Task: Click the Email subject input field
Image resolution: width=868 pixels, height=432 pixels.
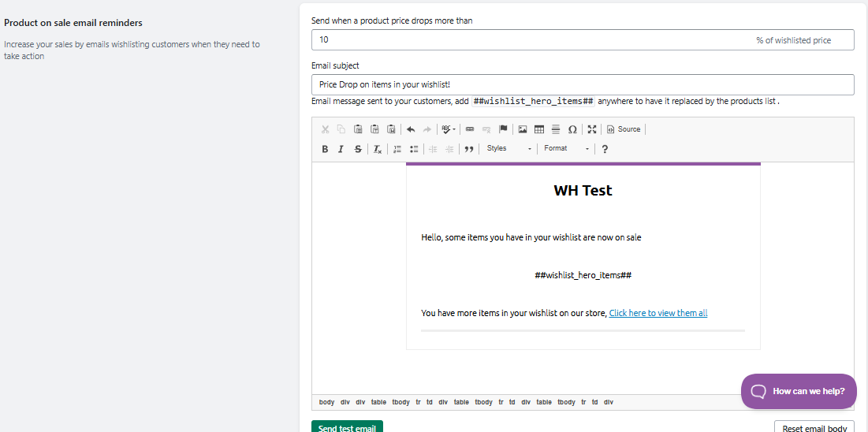Action: click(583, 84)
